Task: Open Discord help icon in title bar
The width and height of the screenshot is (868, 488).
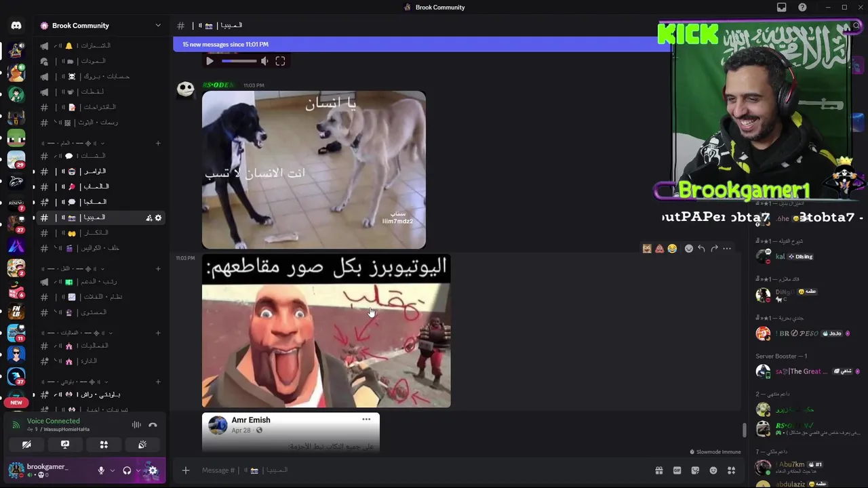Action: [802, 7]
